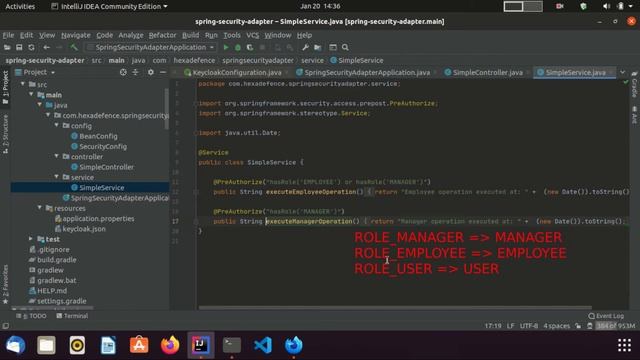Select build.gradle file
The height and width of the screenshot is (360, 640).
click(57, 260)
